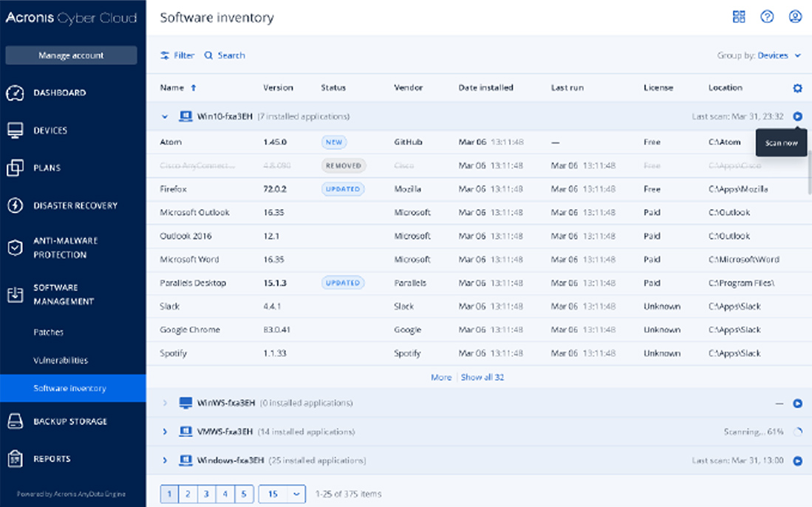Click the Windows-fxa3EH device computer icon
This screenshot has width=812, height=507.
tap(185, 460)
